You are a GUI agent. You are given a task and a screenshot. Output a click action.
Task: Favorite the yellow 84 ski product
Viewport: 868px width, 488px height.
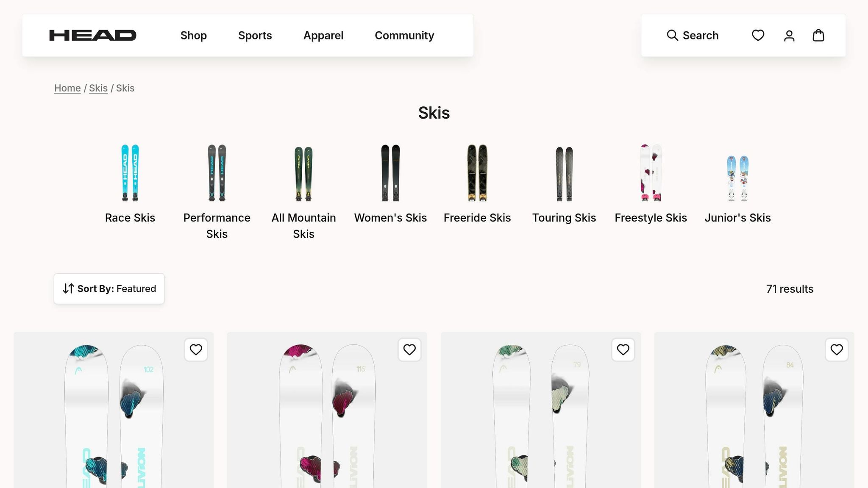pos(837,349)
